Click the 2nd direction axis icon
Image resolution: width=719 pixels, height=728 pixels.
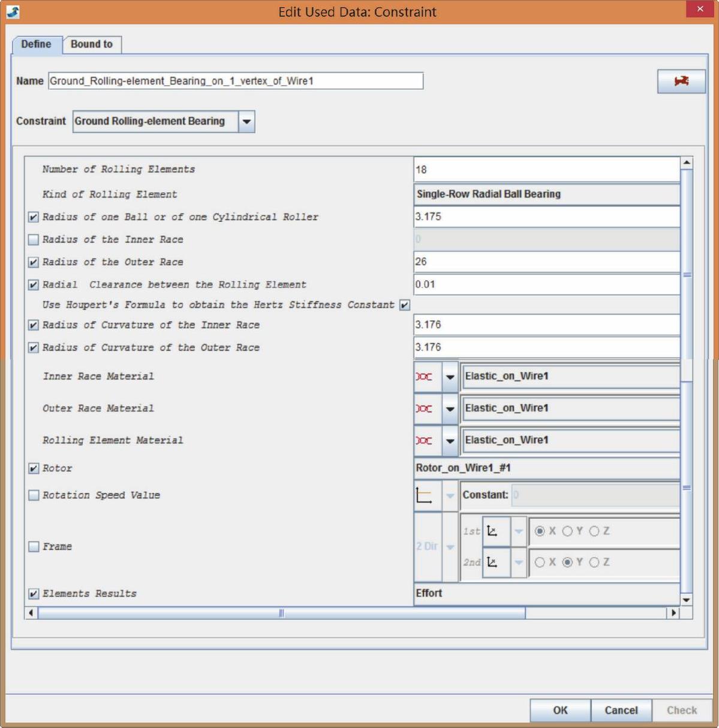[493, 562]
